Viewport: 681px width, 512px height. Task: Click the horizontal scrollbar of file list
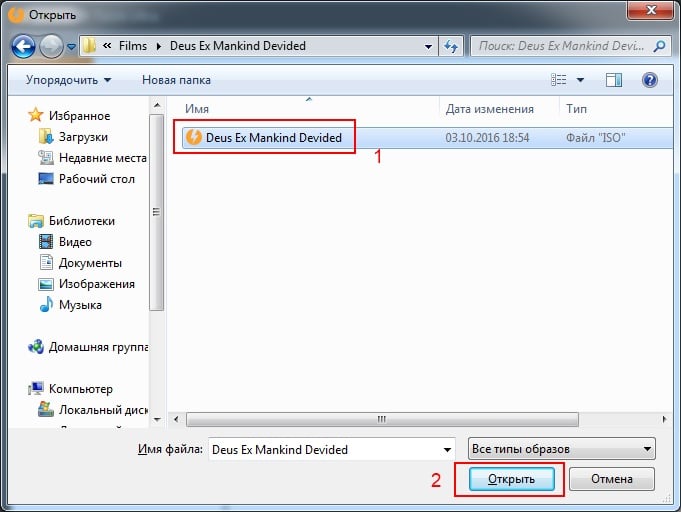[380, 418]
